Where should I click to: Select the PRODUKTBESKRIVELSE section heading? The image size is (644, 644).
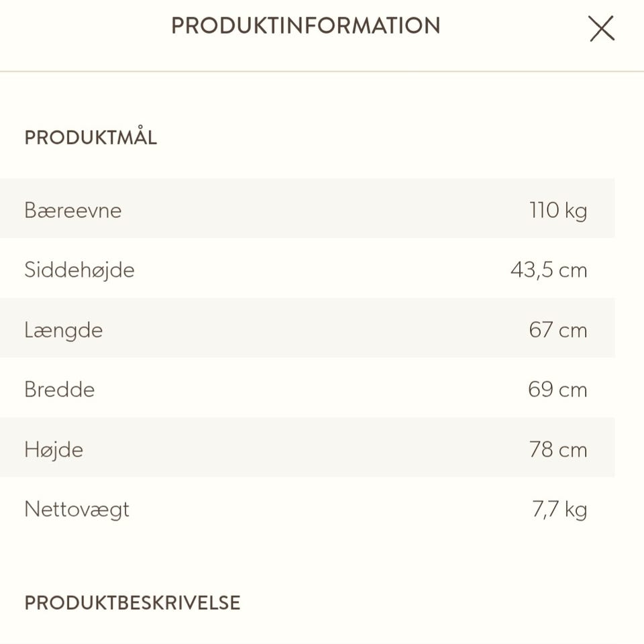tap(132, 602)
